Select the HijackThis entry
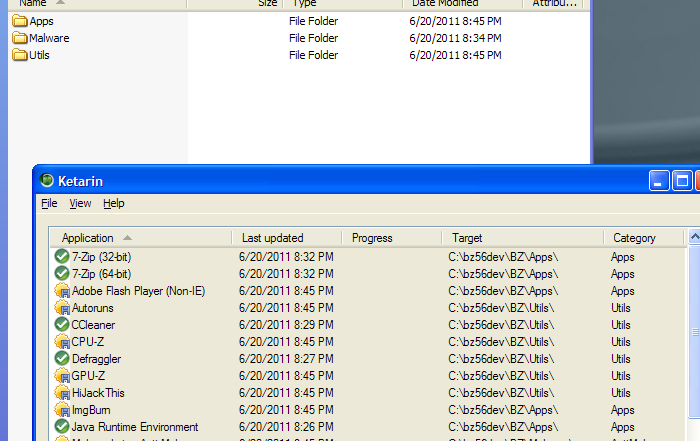The image size is (700, 441). coord(98,393)
